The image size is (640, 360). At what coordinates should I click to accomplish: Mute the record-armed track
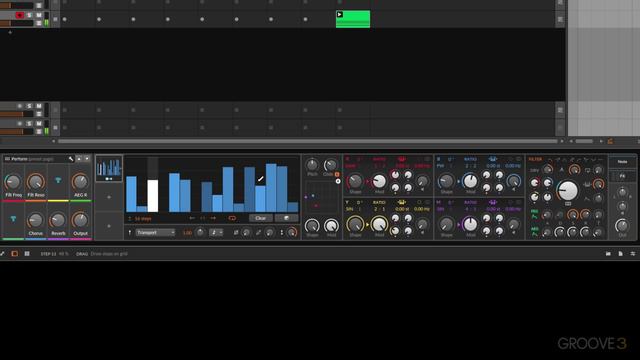39,15
